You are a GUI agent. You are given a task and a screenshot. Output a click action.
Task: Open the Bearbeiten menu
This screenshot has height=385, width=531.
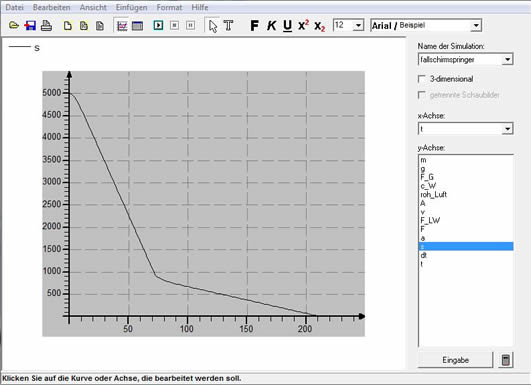coord(51,7)
